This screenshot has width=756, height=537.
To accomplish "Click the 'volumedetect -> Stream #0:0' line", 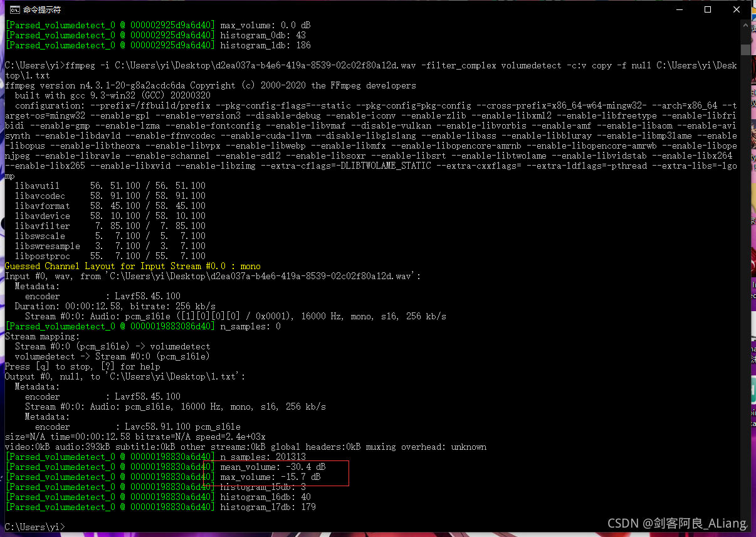I will [x=113, y=356].
